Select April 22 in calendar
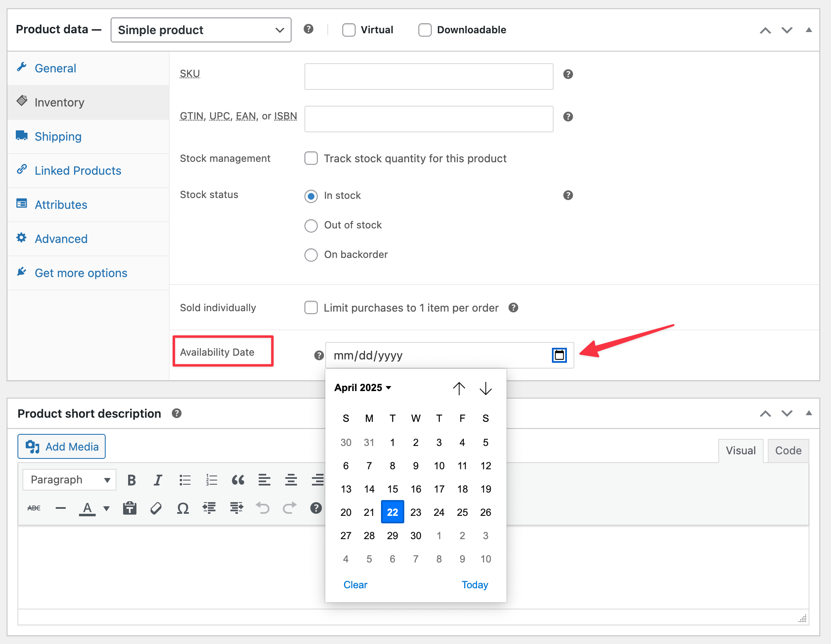This screenshot has width=831, height=644. click(x=393, y=512)
